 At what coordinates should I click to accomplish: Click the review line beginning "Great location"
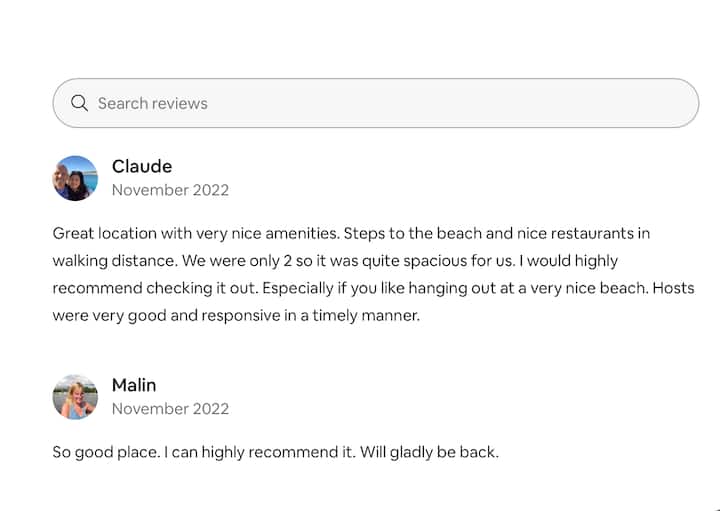point(350,234)
